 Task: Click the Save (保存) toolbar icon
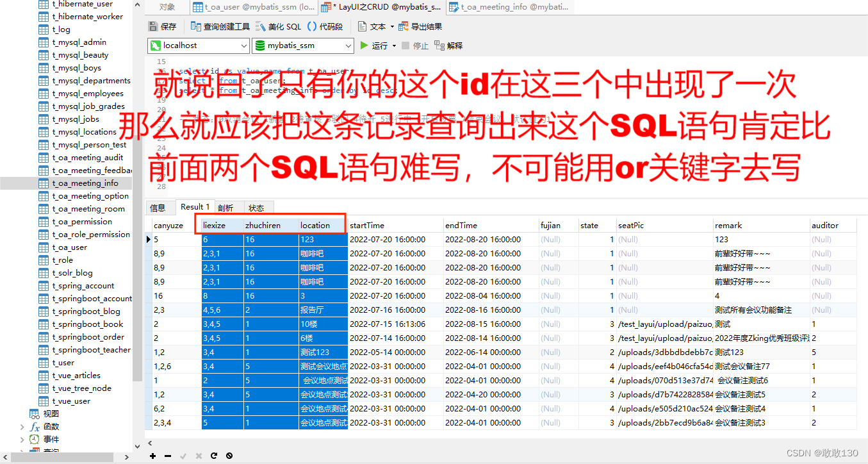[153, 26]
